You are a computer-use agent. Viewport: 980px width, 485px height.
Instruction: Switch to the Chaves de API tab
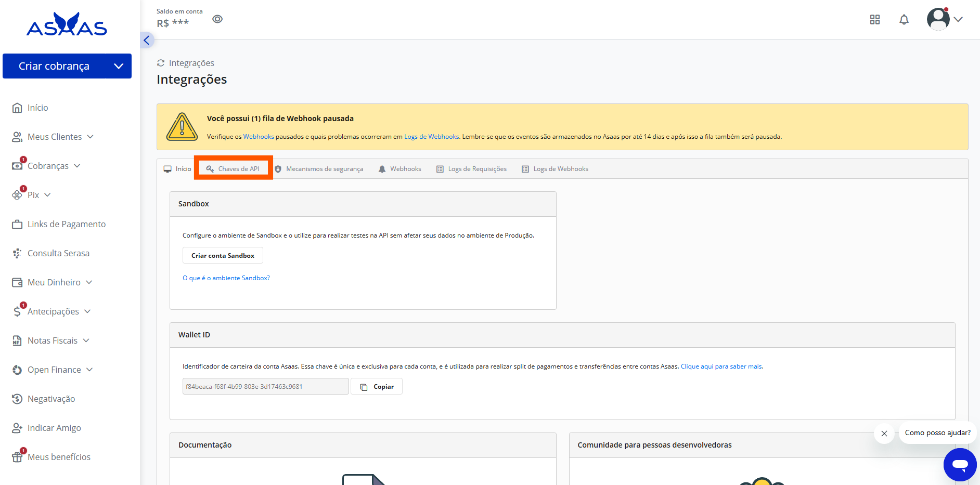(233, 169)
